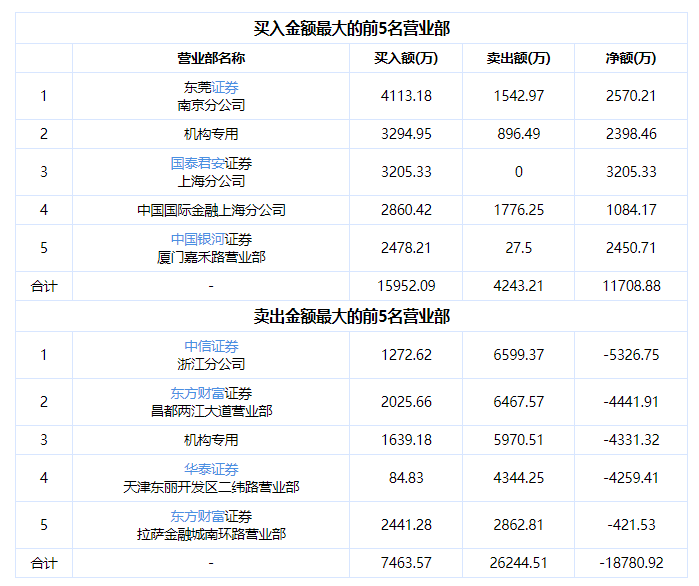Select sell amount 6467.57
Image resolution: width=699 pixels, height=586 pixels.
pyautogui.click(x=518, y=402)
